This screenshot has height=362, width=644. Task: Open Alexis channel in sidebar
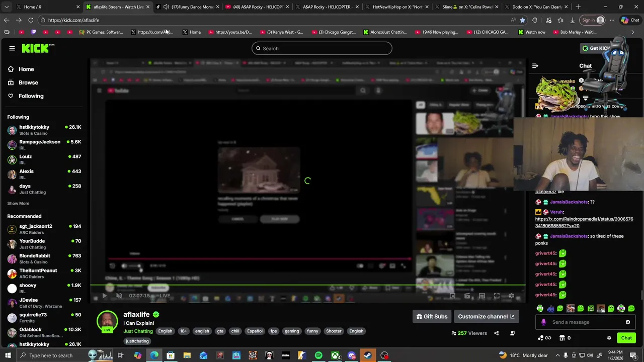[44, 174]
